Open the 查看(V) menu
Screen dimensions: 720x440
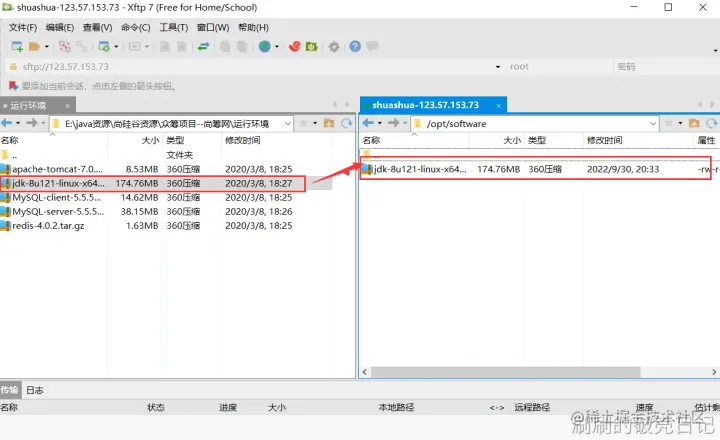pyautogui.click(x=97, y=28)
